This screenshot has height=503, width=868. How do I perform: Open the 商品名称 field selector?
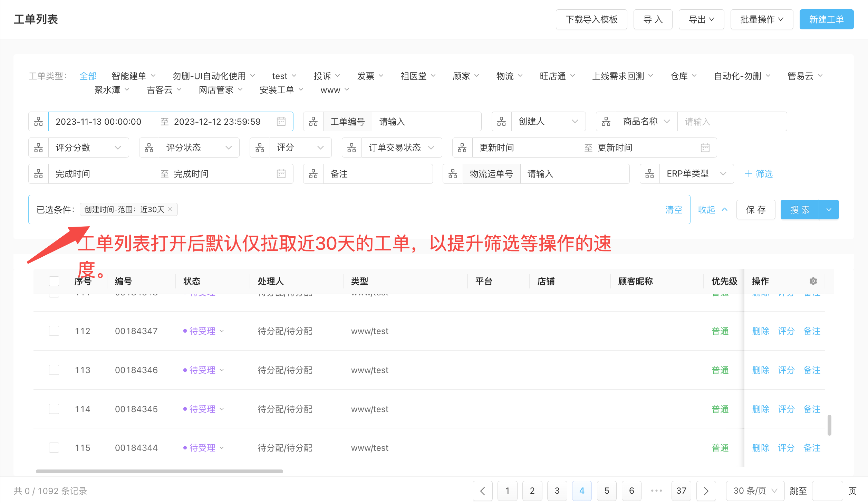[647, 122]
